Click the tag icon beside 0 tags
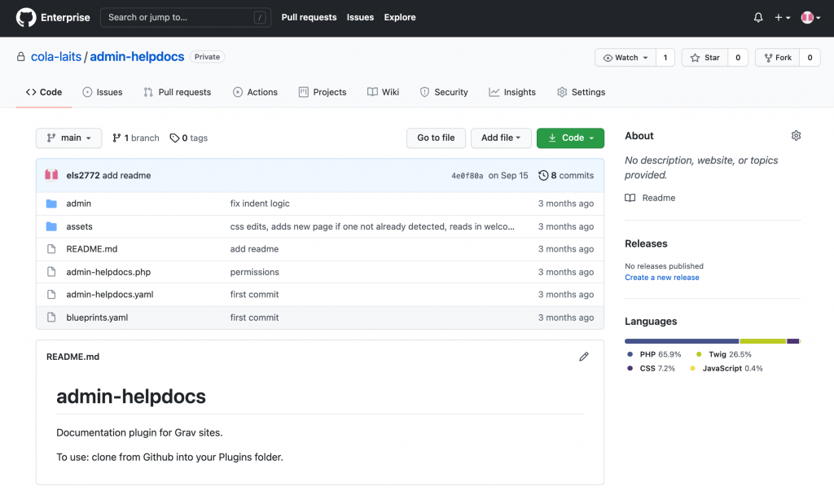The height and width of the screenshot is (504, 834). tap(174, 138)
